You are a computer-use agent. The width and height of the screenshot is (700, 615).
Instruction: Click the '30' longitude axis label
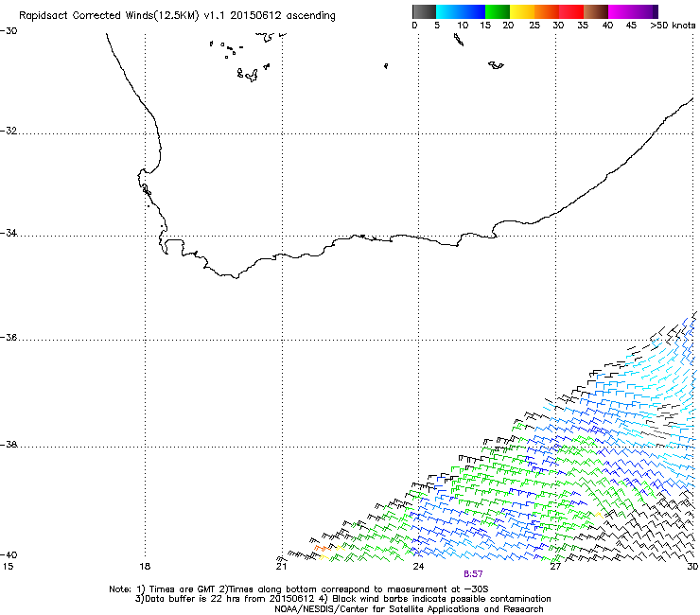coord(692,567)
